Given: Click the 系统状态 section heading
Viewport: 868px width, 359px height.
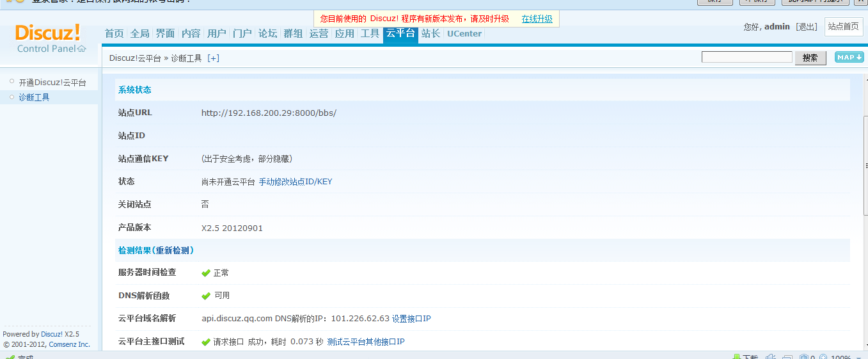Looking at the screenshot, I should [x=135, y=90].
